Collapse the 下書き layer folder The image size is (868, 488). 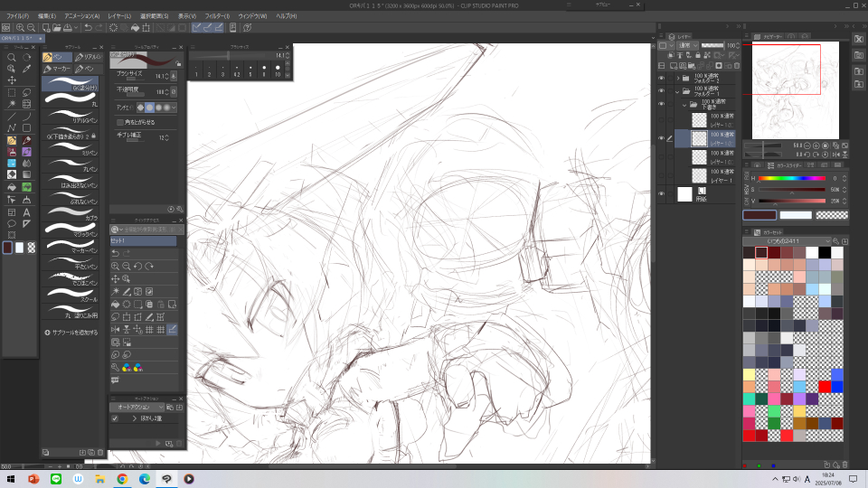(684, 104)
